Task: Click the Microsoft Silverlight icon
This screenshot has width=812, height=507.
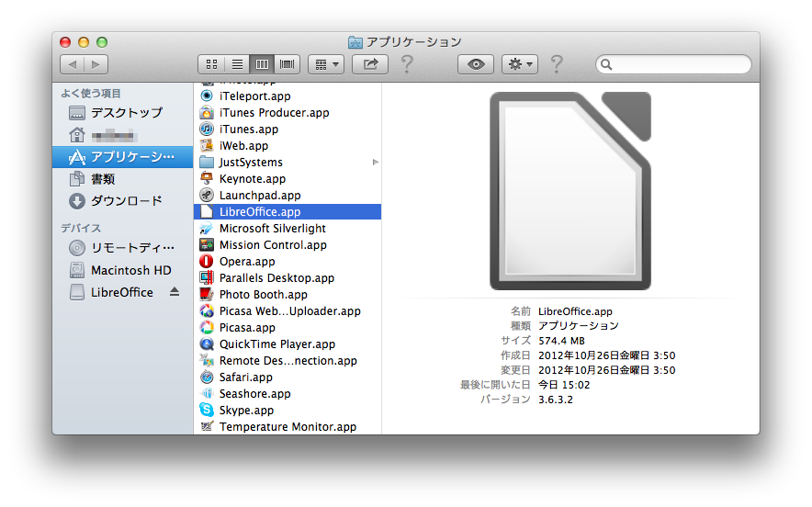Action: pyautogui.click(x=207, y=229)
